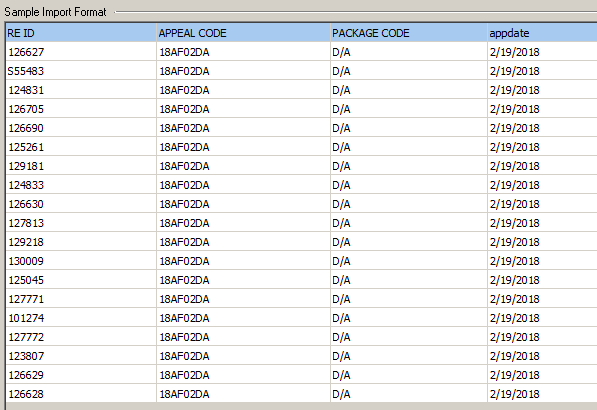The height and width of the screenshot is (410, 597).
Task: Select the row for RE ID 126690
Action: coord(302,128)
